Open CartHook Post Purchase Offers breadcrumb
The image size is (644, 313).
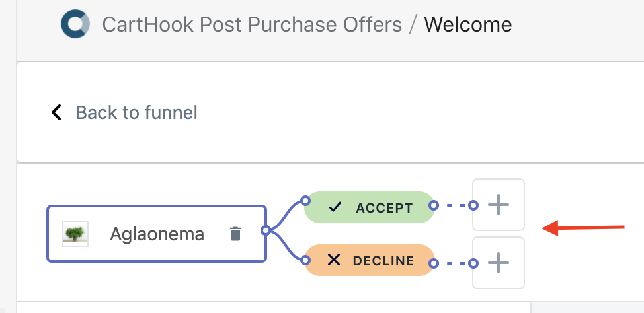252,25
